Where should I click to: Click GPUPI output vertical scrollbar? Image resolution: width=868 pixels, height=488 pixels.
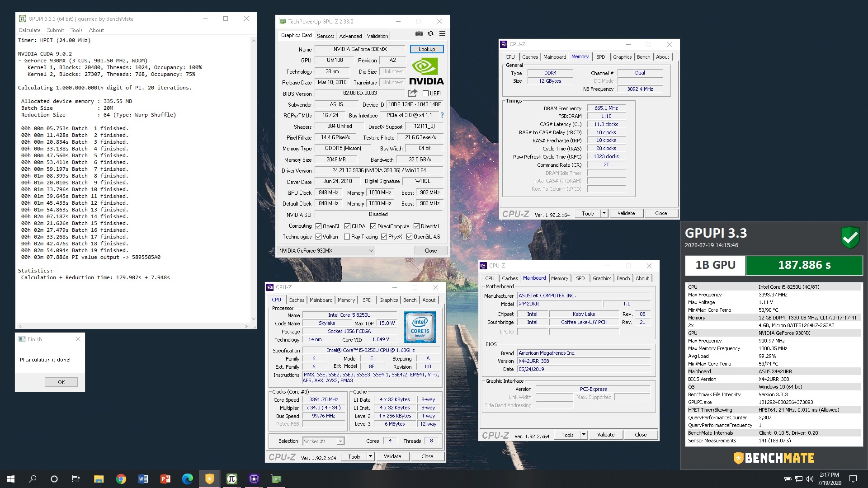(x=254, y=181)
